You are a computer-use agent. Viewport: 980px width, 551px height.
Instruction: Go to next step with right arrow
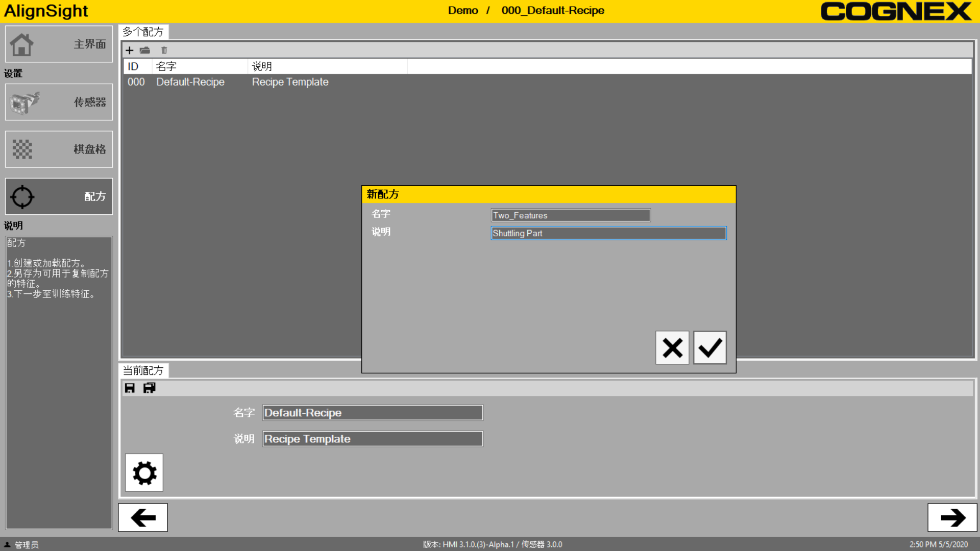952,518
